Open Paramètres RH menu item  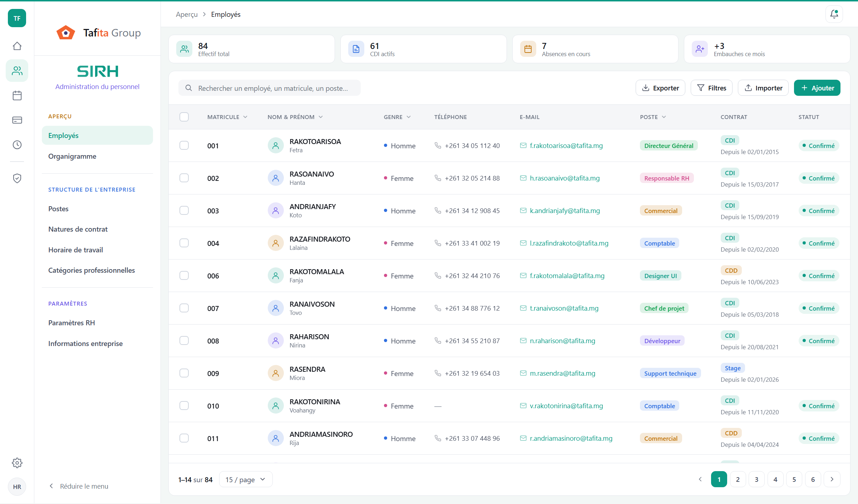pos(97,323)
